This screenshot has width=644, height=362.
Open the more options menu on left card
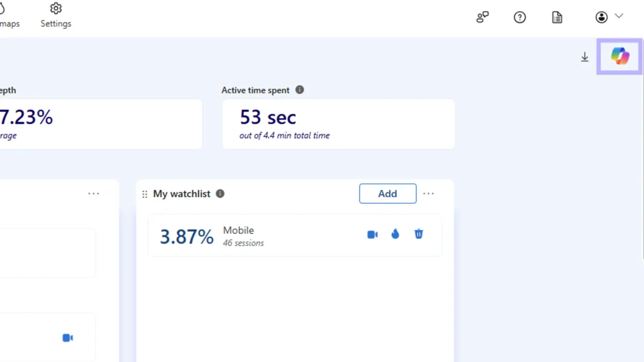94,194
